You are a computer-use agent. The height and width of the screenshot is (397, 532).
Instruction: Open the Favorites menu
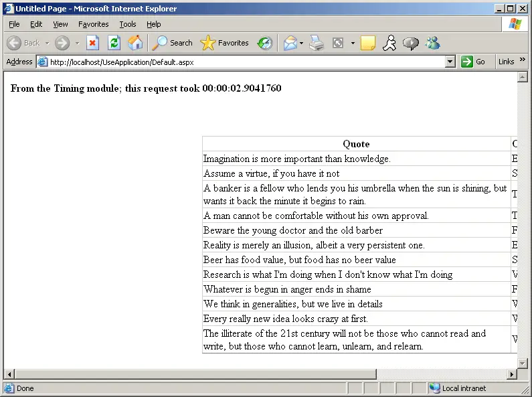point(93,24)
